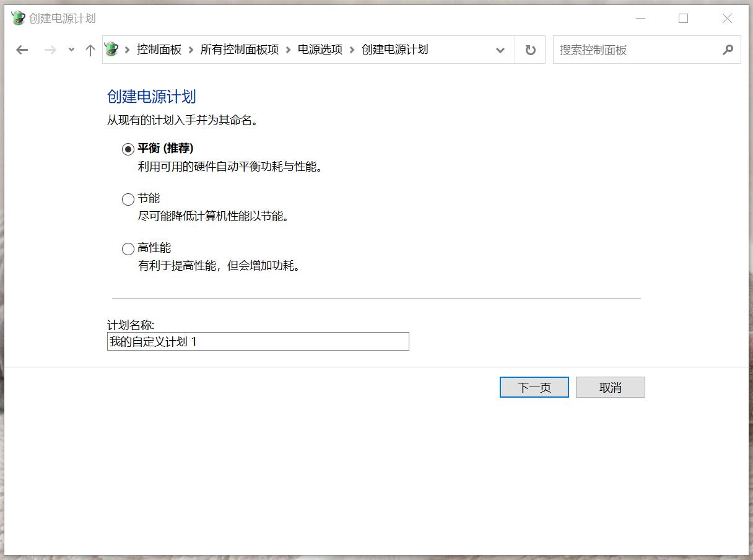This screenshot has height=560, width=753.
Task: Click the power plan icon in the address bar
Action: [x=111, y=50]
